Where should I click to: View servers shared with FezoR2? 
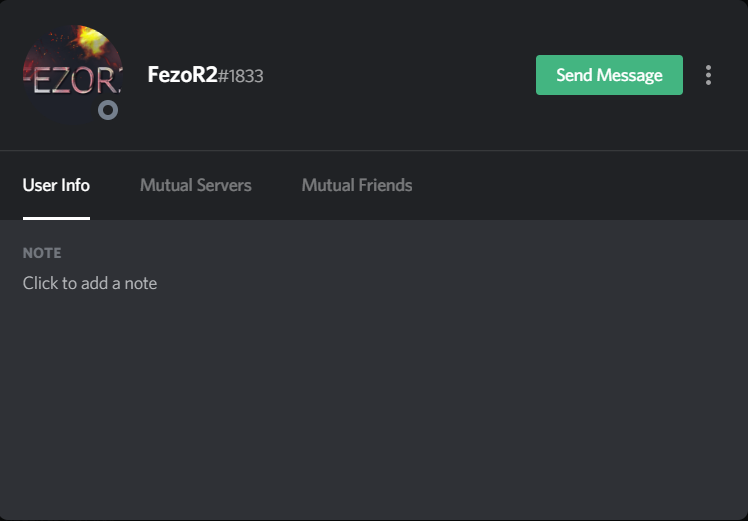tap(196, 185)
